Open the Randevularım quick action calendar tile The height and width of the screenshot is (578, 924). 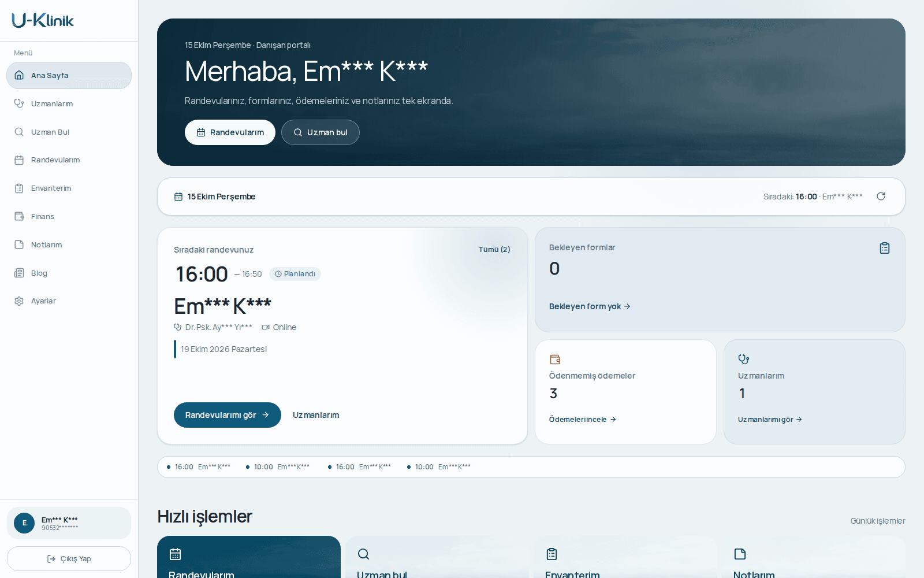pyautogui.click(x=249, y=557)
